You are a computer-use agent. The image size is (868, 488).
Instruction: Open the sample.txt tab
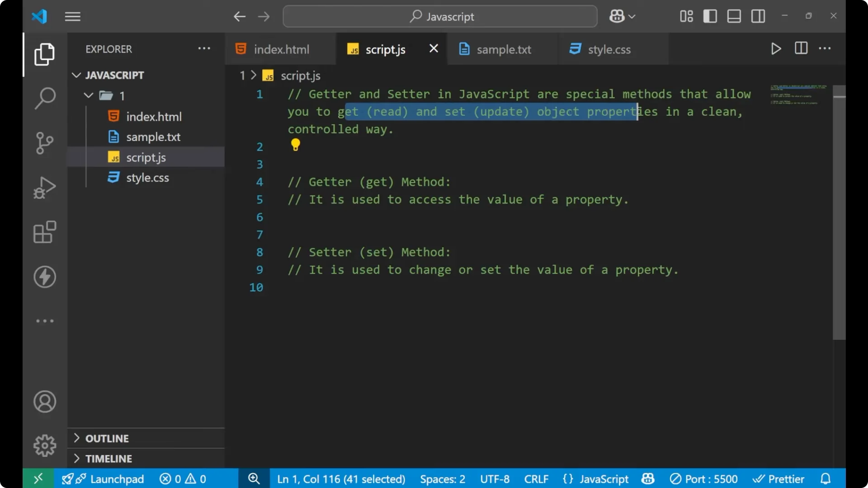[504, 49]
